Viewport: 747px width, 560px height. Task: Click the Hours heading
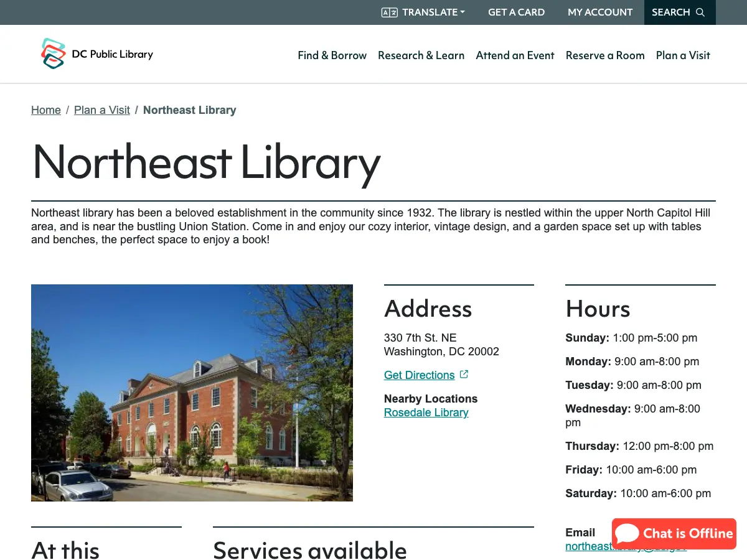(x=598, y=309)
